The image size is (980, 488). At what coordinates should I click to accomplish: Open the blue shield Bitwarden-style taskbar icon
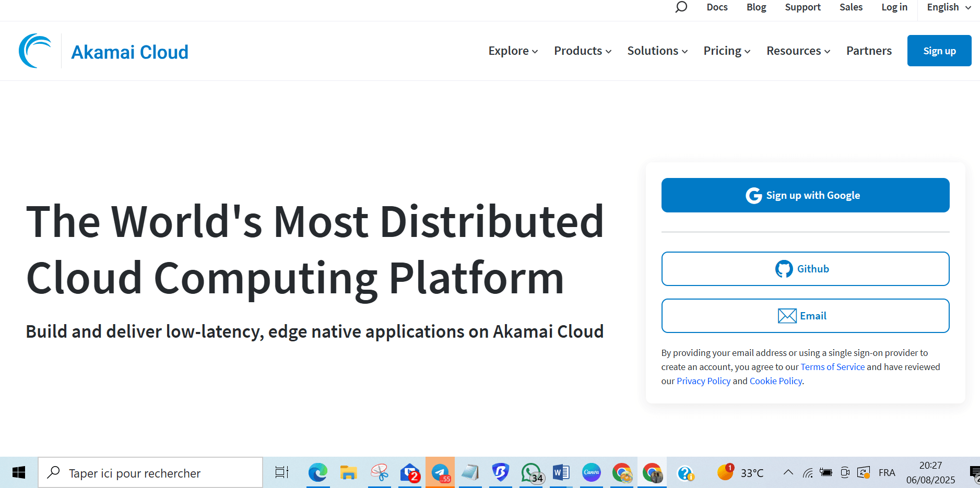(501, 473)
